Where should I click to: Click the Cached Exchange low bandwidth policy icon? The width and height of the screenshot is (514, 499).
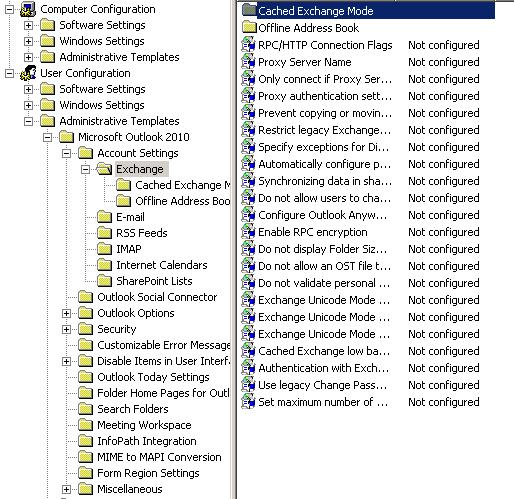pos(248,351)
